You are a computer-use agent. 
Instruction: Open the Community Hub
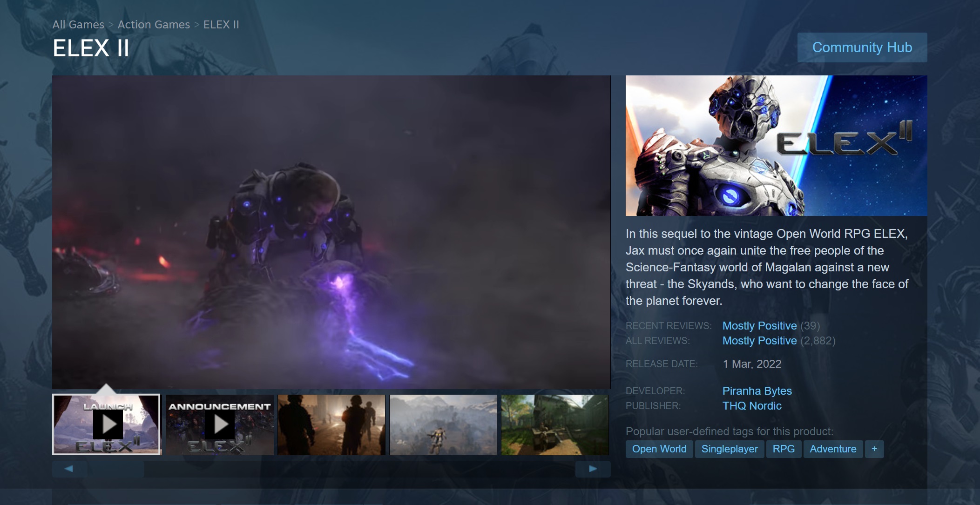click(x=862, y=47)
